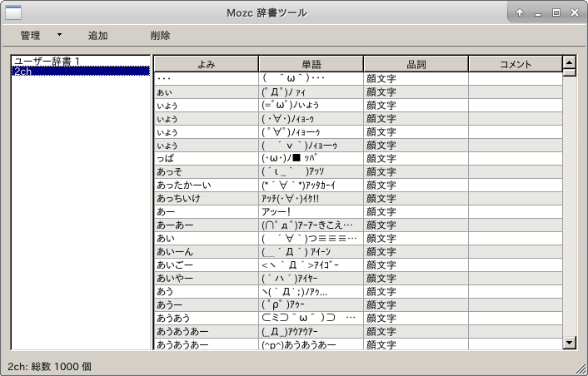The image size is (588, 376).
Task: Roll up window with the up-arrow title button
Action: coord(520,12)
